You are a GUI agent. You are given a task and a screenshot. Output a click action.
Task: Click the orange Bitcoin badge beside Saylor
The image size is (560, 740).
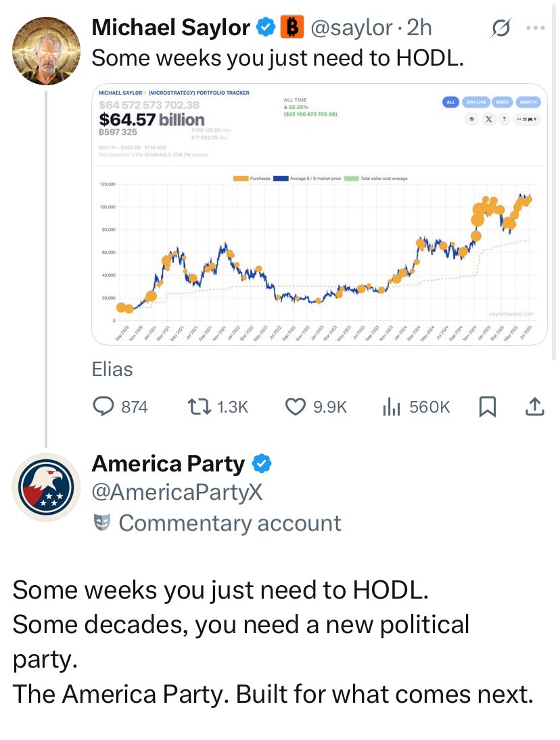click(x=292, y=27)
